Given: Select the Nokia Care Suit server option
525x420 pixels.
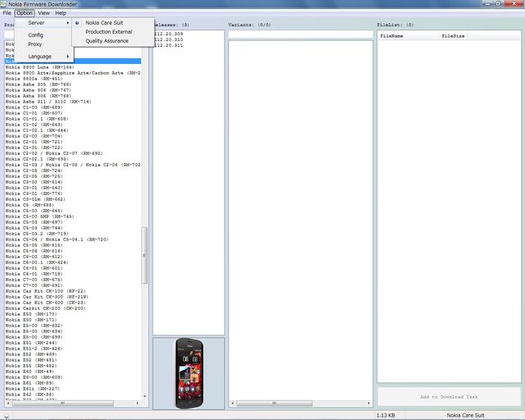Looking at the screenshot, I should tap(104, 23).
